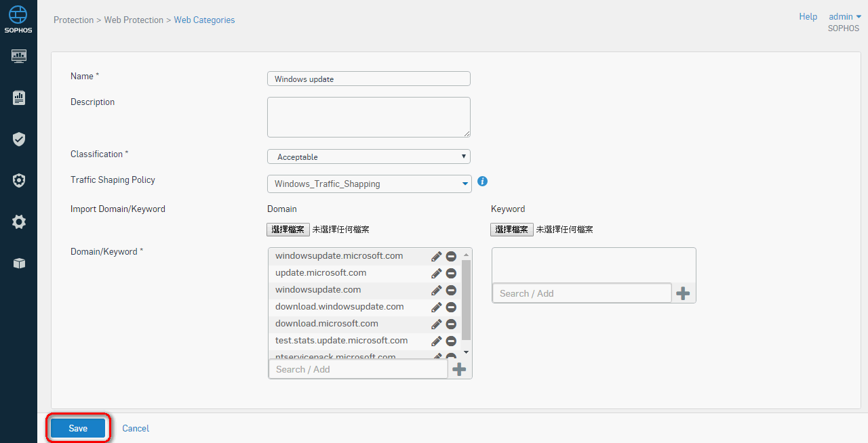Choose file button under Domain import
The height and width of the screenshot is (443, 868).
pyautogui.click(x=288, y=230)
